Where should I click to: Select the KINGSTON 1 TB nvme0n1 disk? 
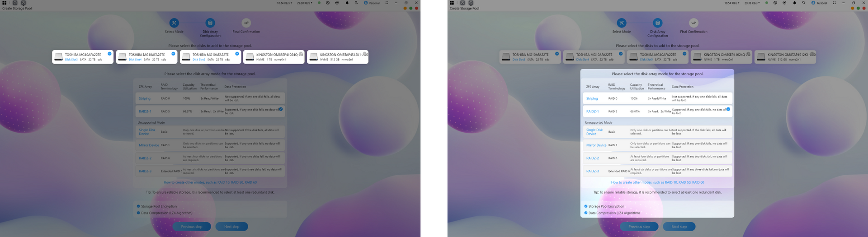(722, 57)
